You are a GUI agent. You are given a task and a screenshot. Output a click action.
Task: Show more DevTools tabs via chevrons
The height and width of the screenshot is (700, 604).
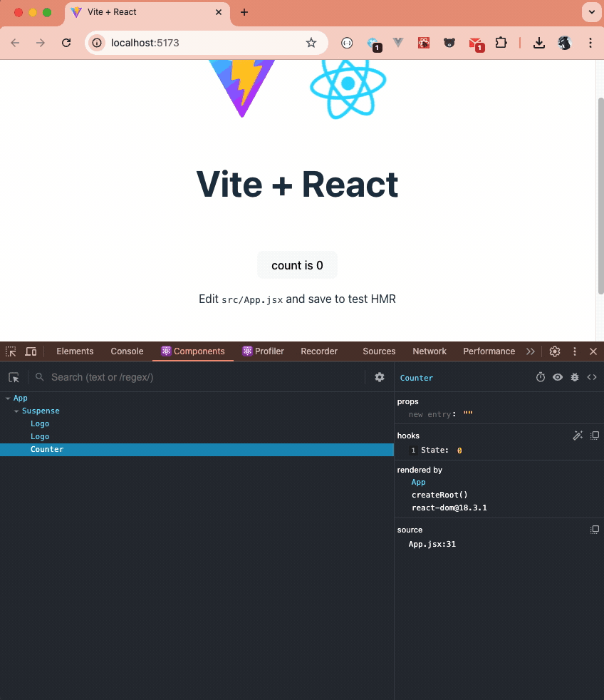tap(531, 351)
